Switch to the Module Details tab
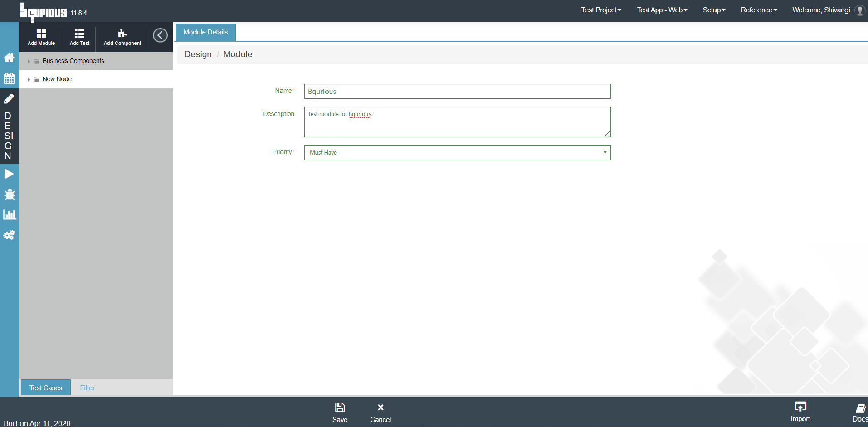Viewport: 868px width, 427px height. 205,32
